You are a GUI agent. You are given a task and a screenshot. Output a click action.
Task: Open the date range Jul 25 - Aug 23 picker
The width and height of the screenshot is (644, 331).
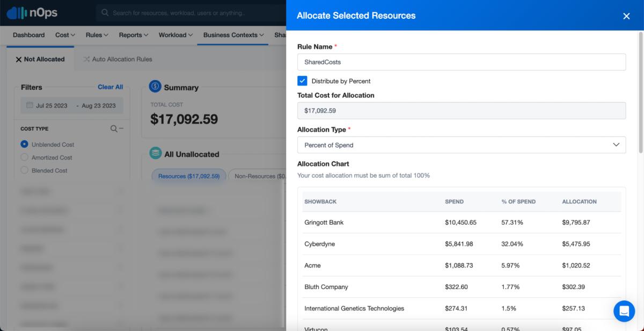click(x=72, y=105)
